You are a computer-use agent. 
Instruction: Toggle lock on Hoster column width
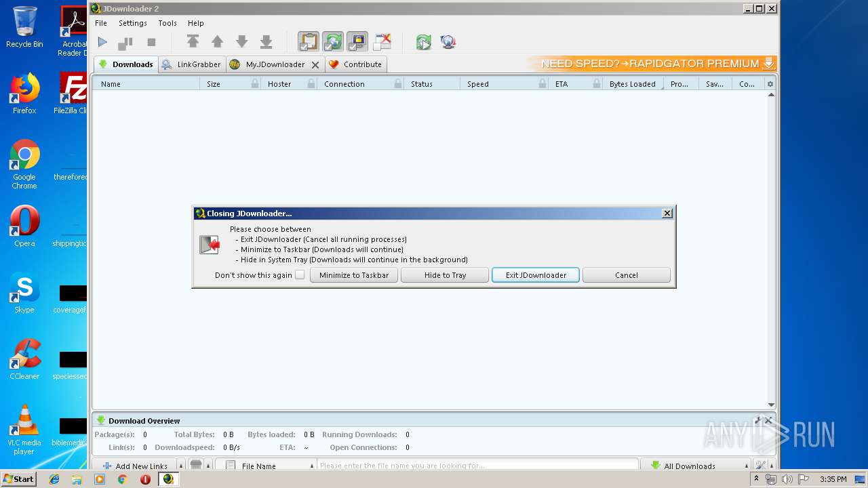click(311, 84)
